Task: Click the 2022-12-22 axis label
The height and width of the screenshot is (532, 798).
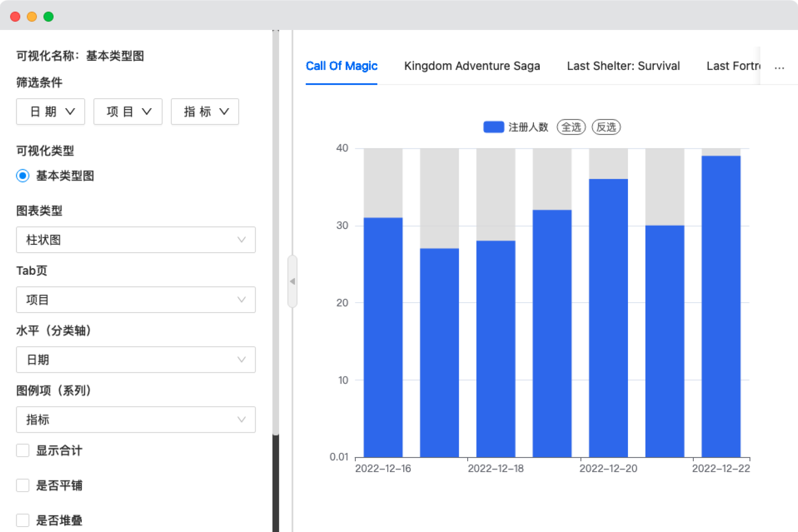Action: (x=721, y=468)
